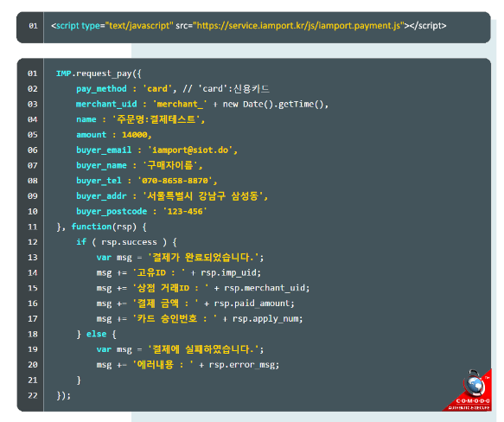Click the merchant_uid line of code
The width and height of the screenshot is (504, 422).
[x=202, y=105]
